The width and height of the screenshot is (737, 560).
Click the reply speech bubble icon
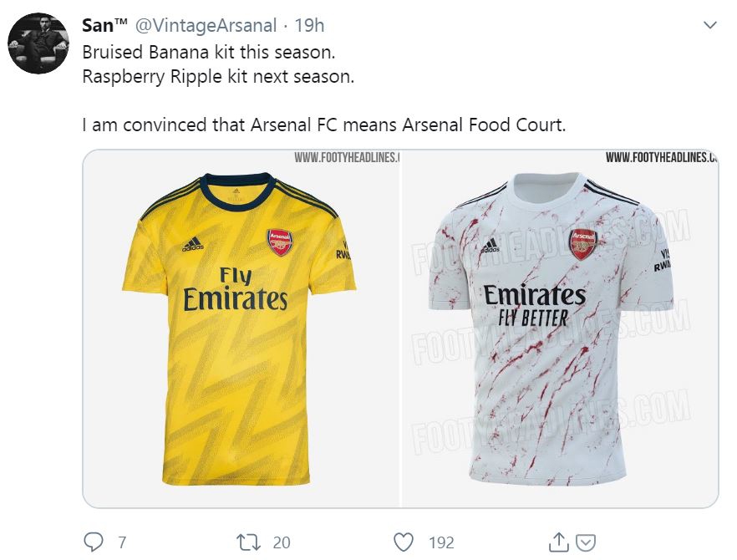[x=93, y=542]
